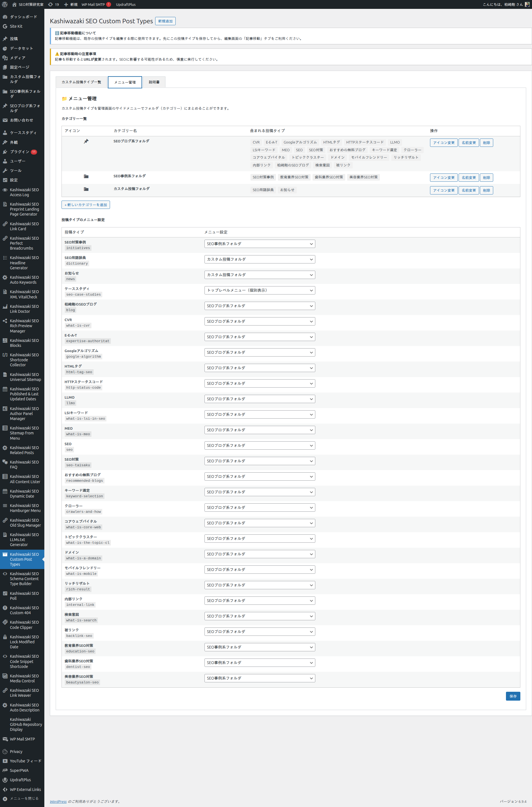Screen dimensions: 532x807
Task: Expand the ケーススタディ menu setting dropdown
Action: pyautogui.click(x=260, y=290)
